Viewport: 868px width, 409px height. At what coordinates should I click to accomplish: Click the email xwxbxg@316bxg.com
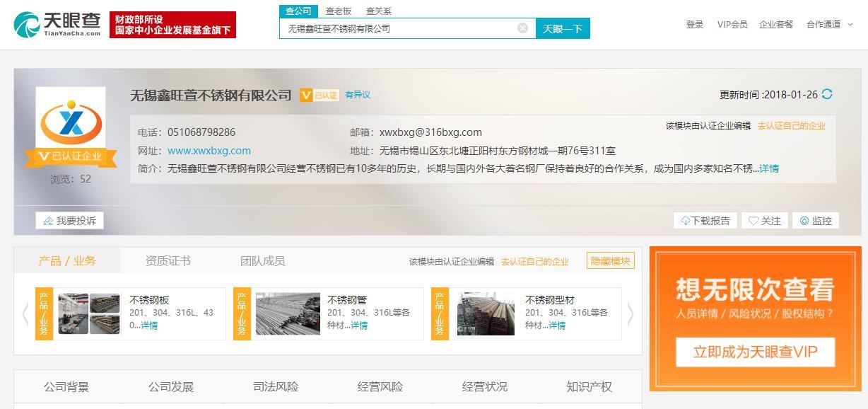430,132
